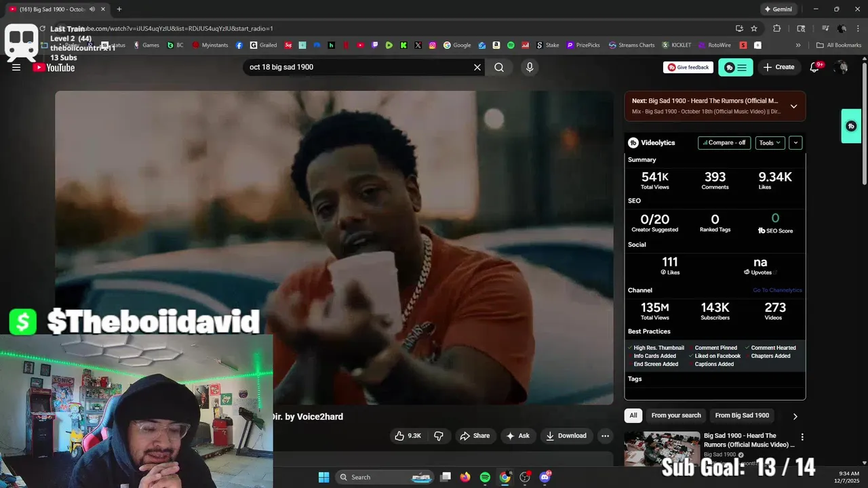Click the Create button

click(778, 67)
